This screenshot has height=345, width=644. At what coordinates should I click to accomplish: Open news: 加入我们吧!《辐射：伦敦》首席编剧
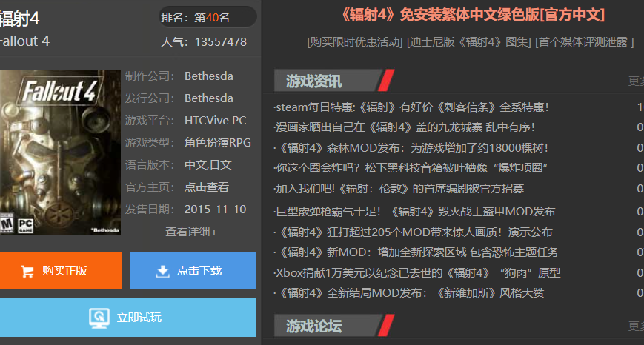(x=399, y=189)
